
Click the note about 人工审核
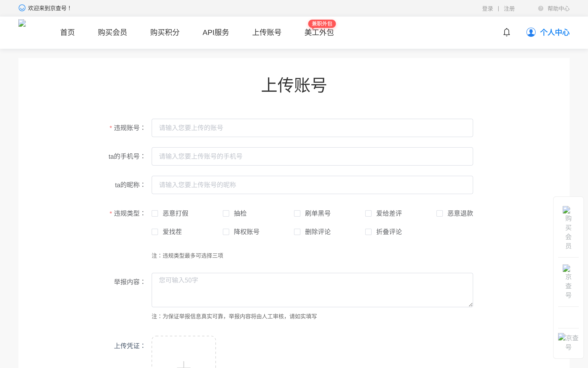(234, 316)
